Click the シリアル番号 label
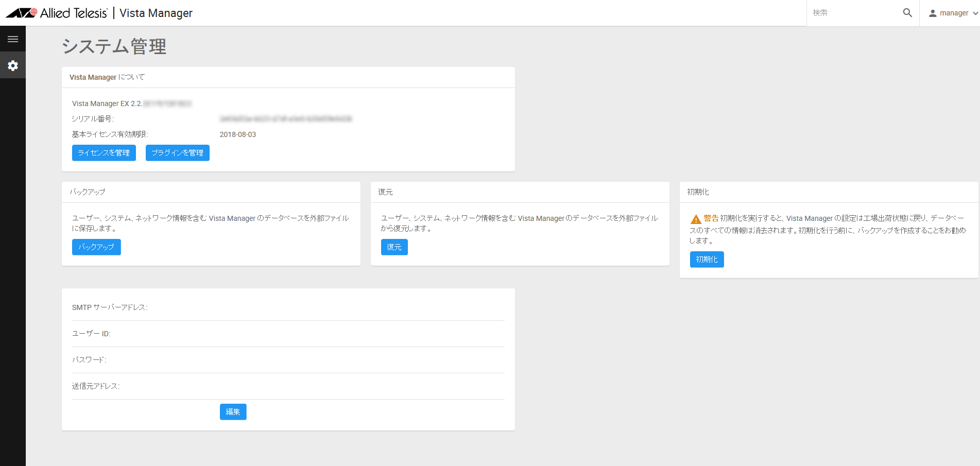Image resolution: width=980 pixels, height=466 pixels. [x=93, y=119]
